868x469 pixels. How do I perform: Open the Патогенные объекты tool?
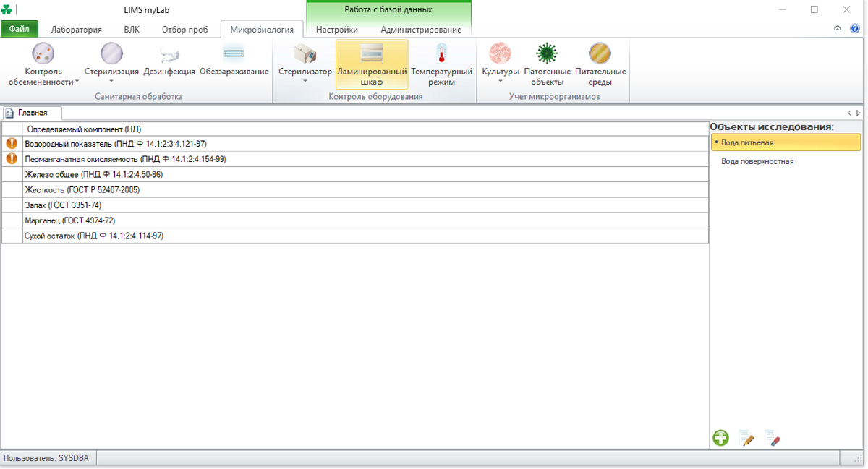(x=547, y=64)
